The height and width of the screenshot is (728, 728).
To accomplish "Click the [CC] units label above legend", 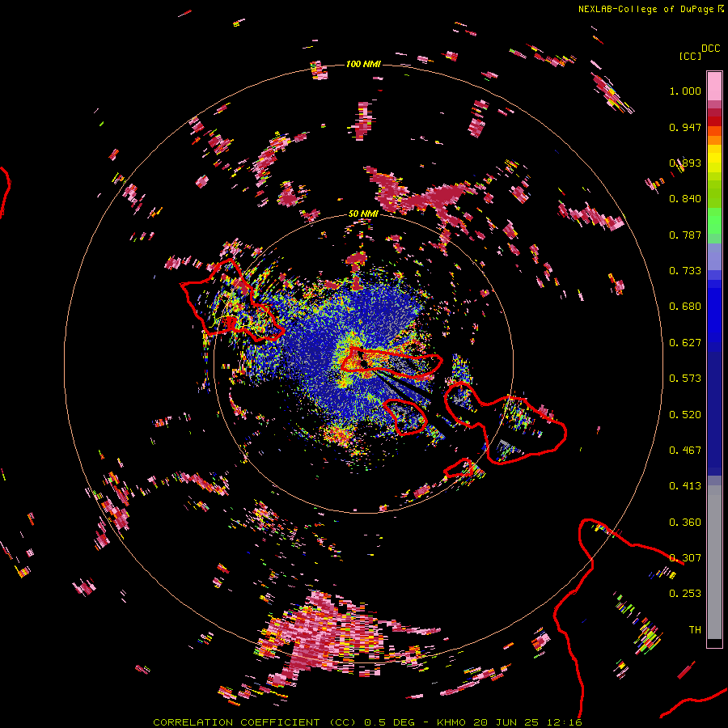I will pos(690,56).
